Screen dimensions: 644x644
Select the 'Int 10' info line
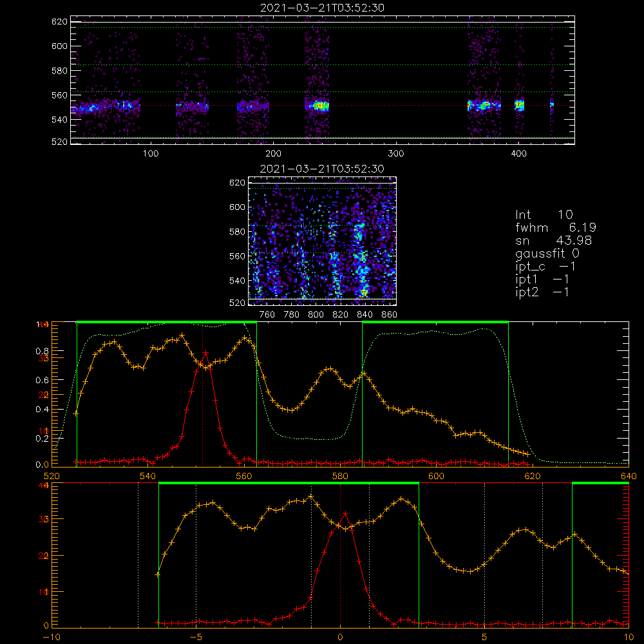point(544,215)
